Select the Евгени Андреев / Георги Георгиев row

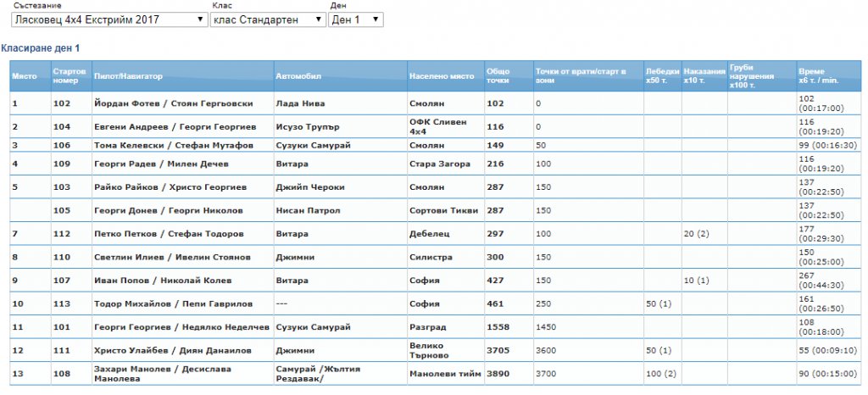(435, 126)
